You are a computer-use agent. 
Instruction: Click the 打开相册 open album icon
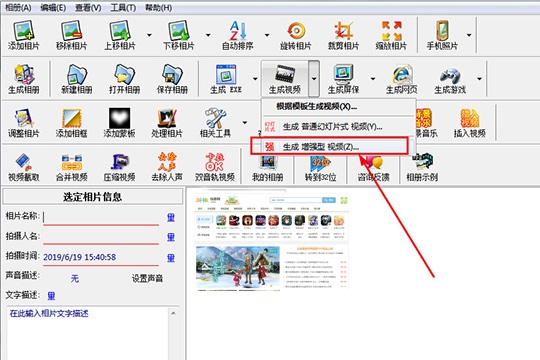click(124, 79)
